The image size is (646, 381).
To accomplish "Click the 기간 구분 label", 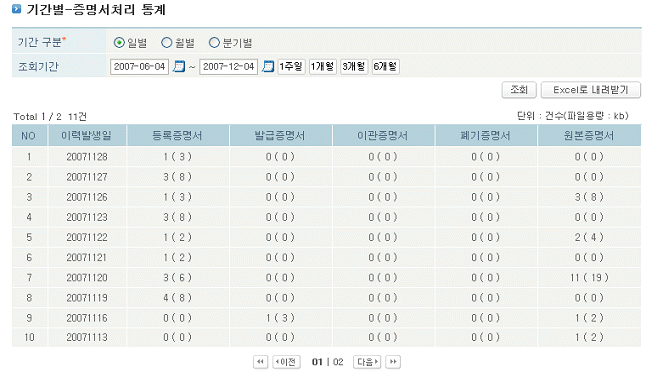I will 42,42.
